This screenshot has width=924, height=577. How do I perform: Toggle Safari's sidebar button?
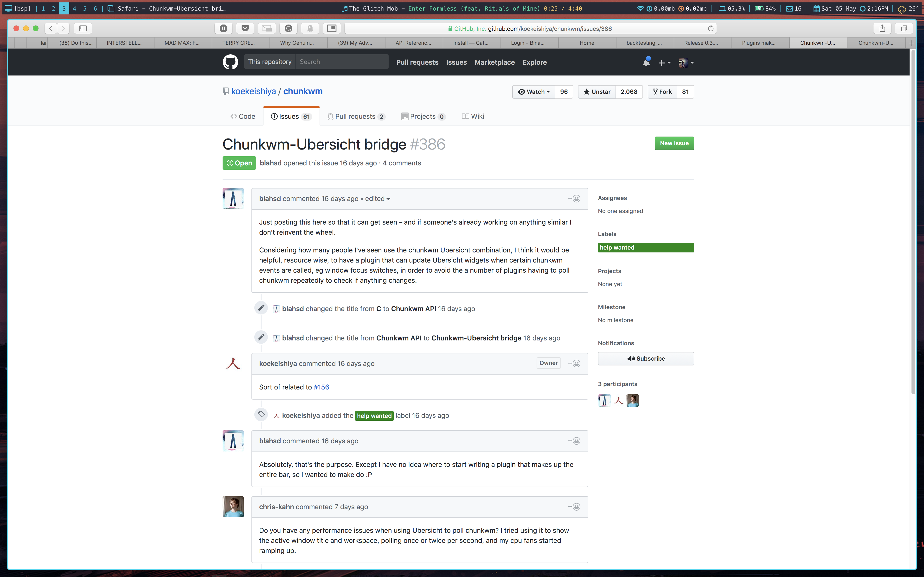(x=83, y=28)
